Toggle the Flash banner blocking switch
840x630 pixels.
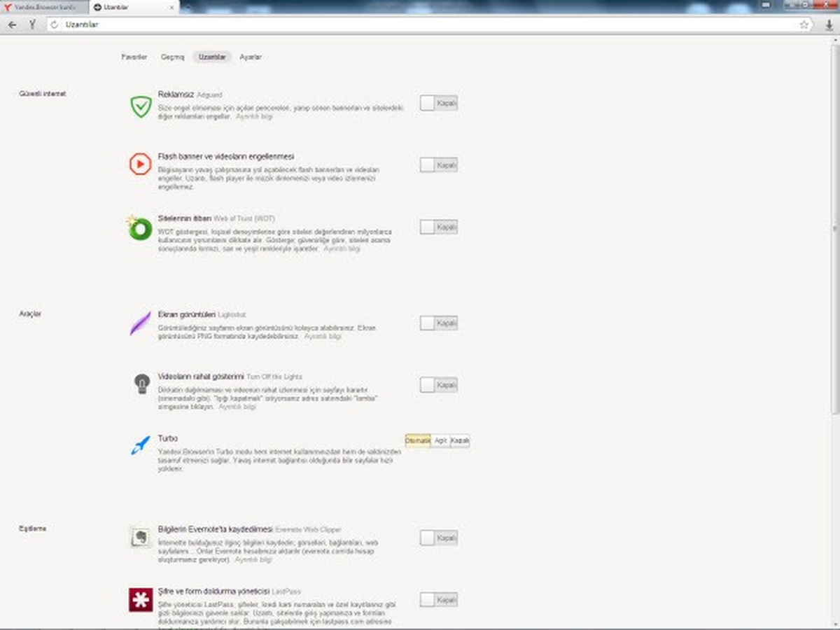[439, 164]
